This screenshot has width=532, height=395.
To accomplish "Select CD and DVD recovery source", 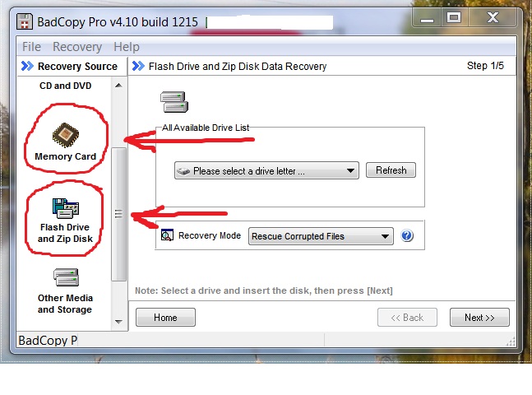I will [66, 86].
